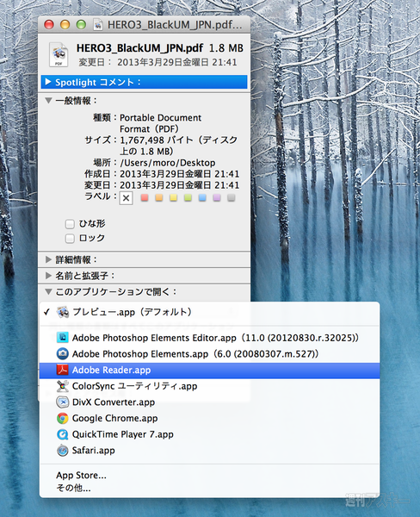420x517 pixels.
Task: Choose ColorSync ユーティリティ.app
Action: 209,386
